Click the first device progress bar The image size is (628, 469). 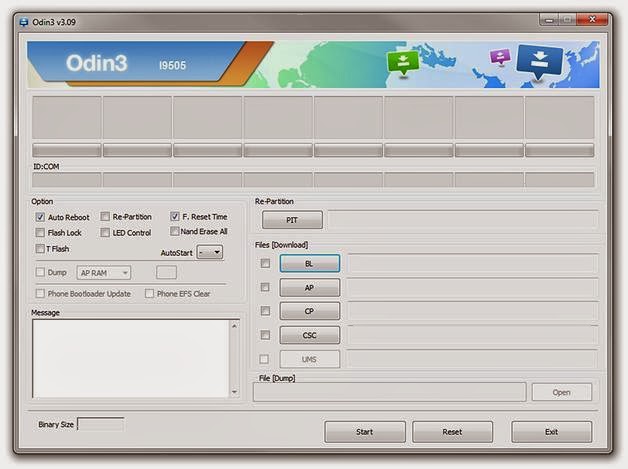pyautogui.click(x=66, y=151)
